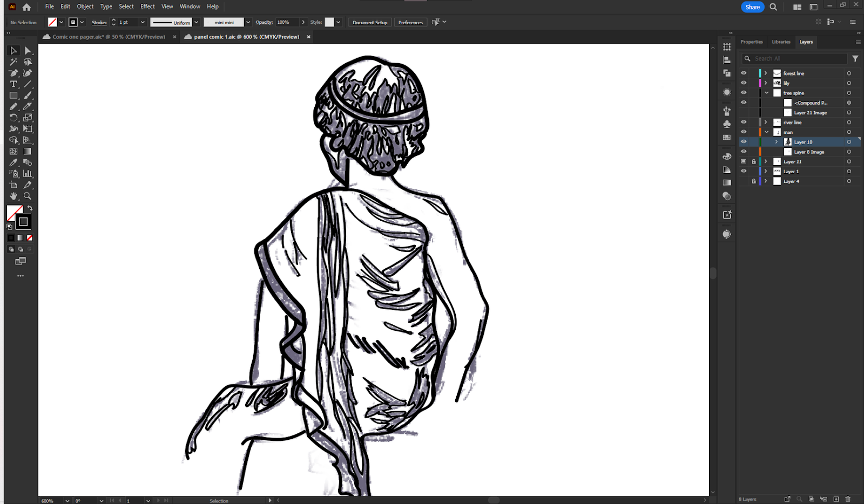
Task: Open the Layers panel menu
Action: tap(858, 42)
